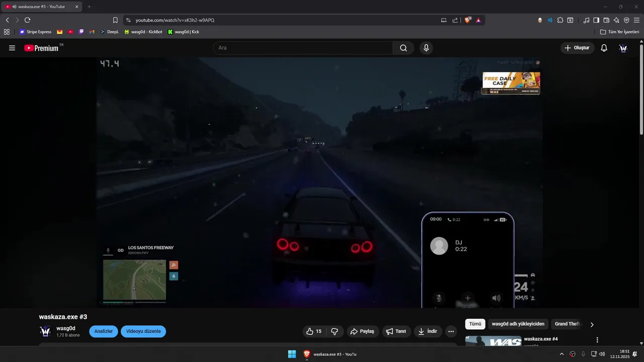Open taskbar volume speaker icon
The height and width of the screenshot is (362, 644).
point(602,354)
